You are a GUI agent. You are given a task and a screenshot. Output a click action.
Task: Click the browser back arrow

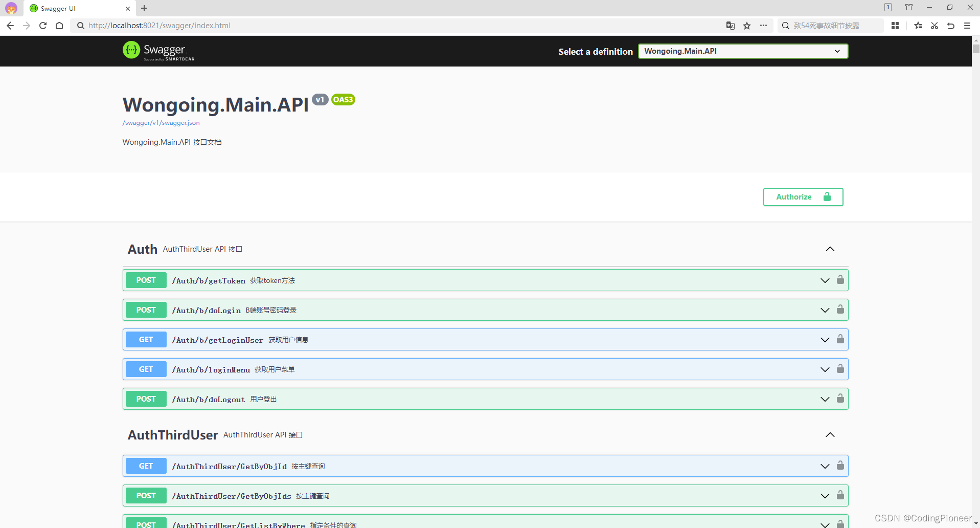coord(10,26)
